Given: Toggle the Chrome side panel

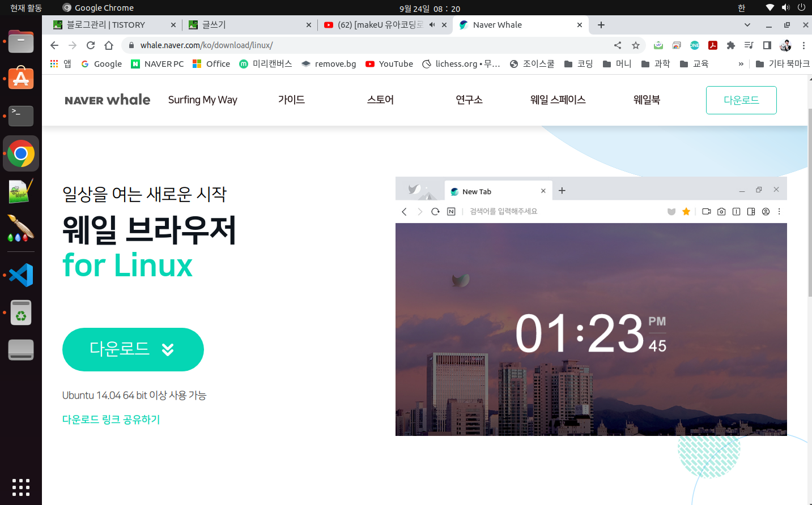Looking at the screenshot, I should tap(767, 45).
